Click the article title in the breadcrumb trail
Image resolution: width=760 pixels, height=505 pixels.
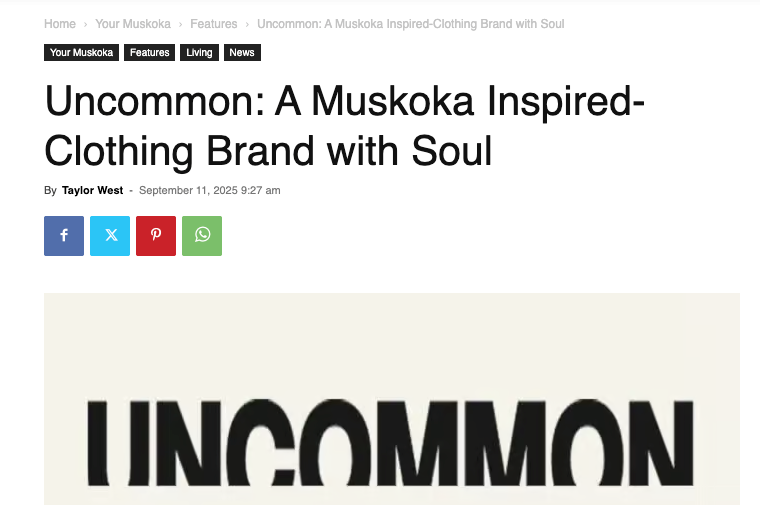click(x=410, y=24)
